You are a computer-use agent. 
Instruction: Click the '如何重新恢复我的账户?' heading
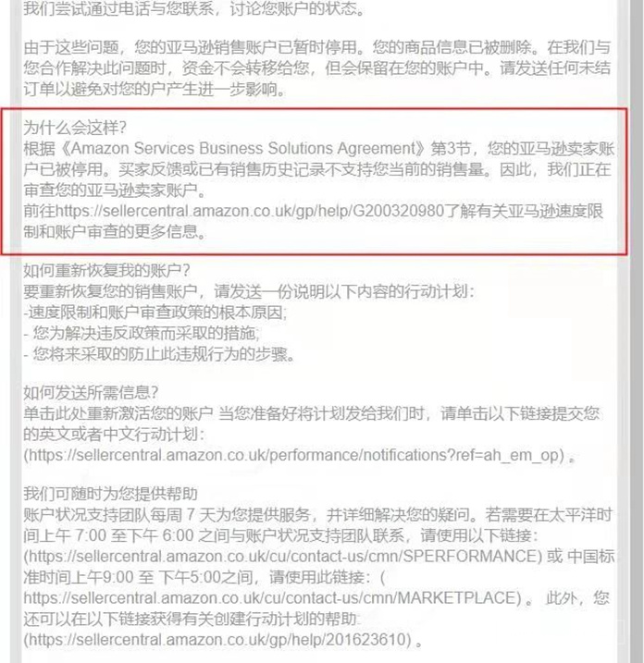point(106,270)
